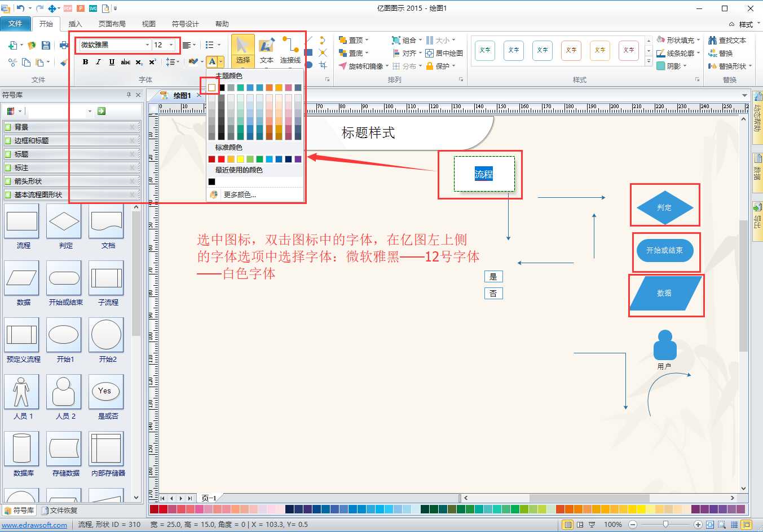The width and height of the screenshot is (763, 532).
Task: Click the 文件恢复 tab at the bottom
Action: tap(59, 511)
